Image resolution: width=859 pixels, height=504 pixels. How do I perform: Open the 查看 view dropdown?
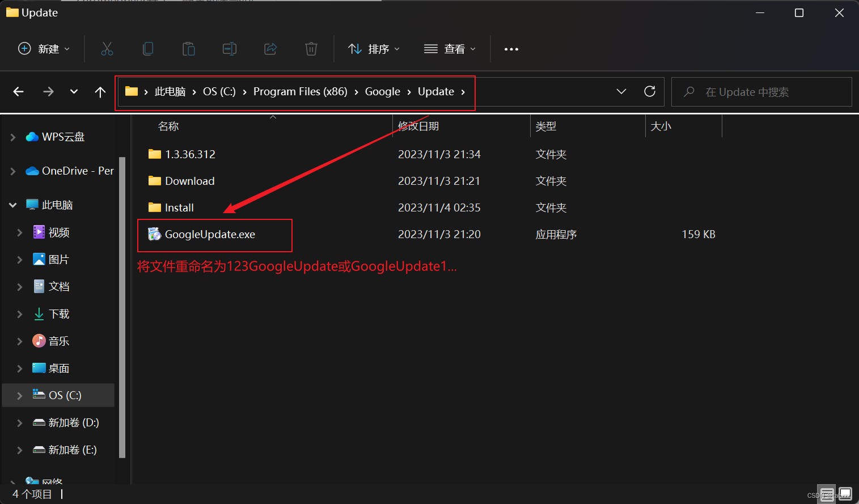tap(450, 49)
